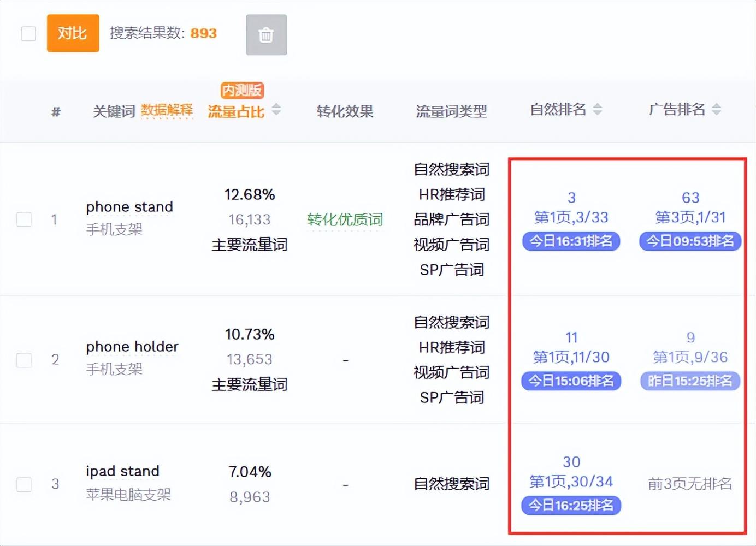The width and height of the screenshot is (756, 546).
Task: Sort by 流量占比 using its sort arrows
Action: click(x=276, y=109)
